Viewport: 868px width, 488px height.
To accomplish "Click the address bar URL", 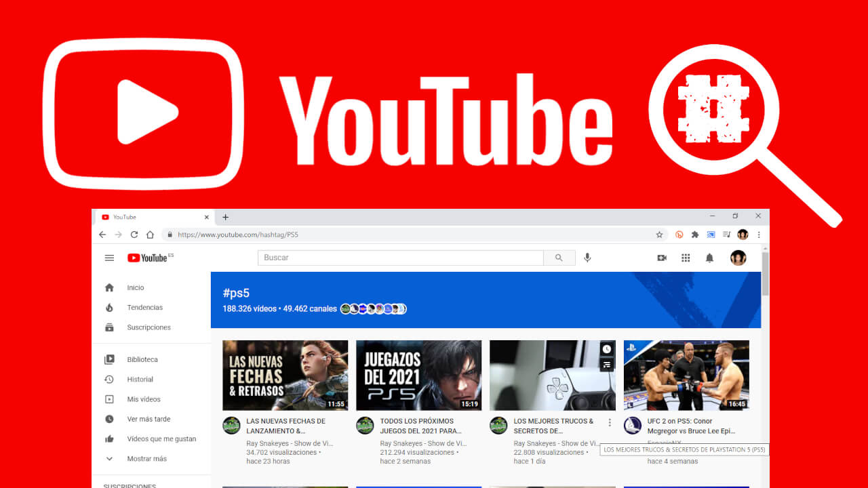I will click(237, 235).
